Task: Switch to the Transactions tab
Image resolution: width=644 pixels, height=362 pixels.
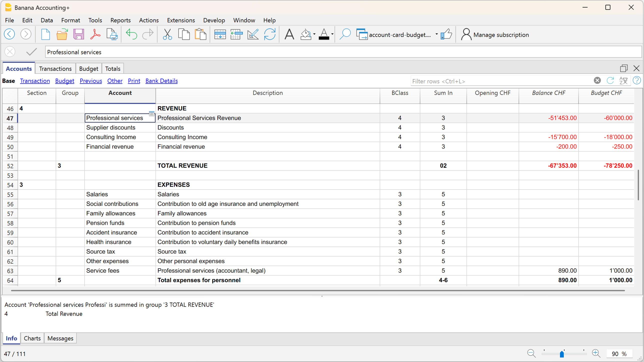Action: click(x=55, y=69)
